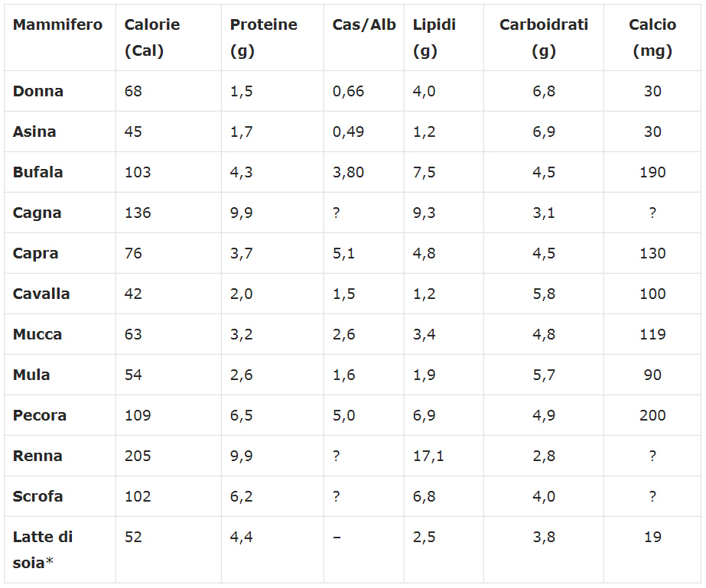
Task: Select the Calorie (Cal) column header
Action: 152,37
